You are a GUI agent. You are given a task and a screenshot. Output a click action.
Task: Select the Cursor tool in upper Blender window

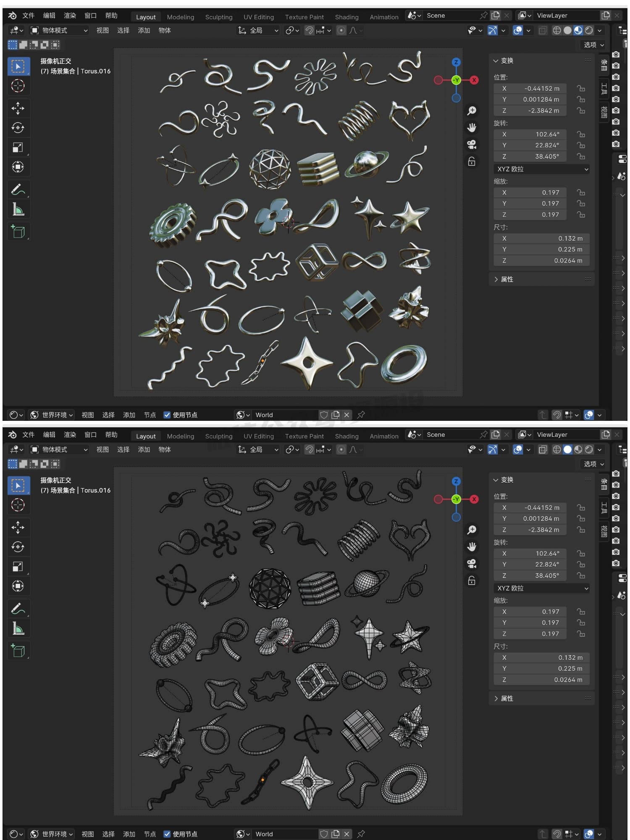[18, 86]
